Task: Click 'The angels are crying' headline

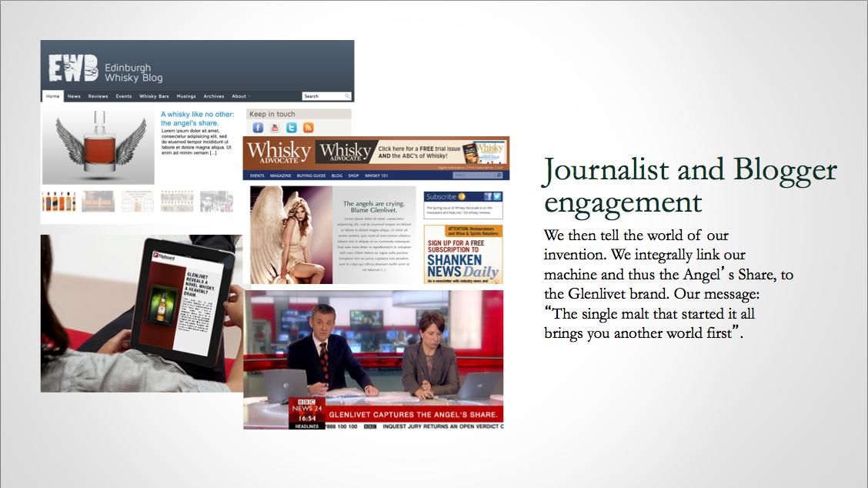Action: click(374, 206)
